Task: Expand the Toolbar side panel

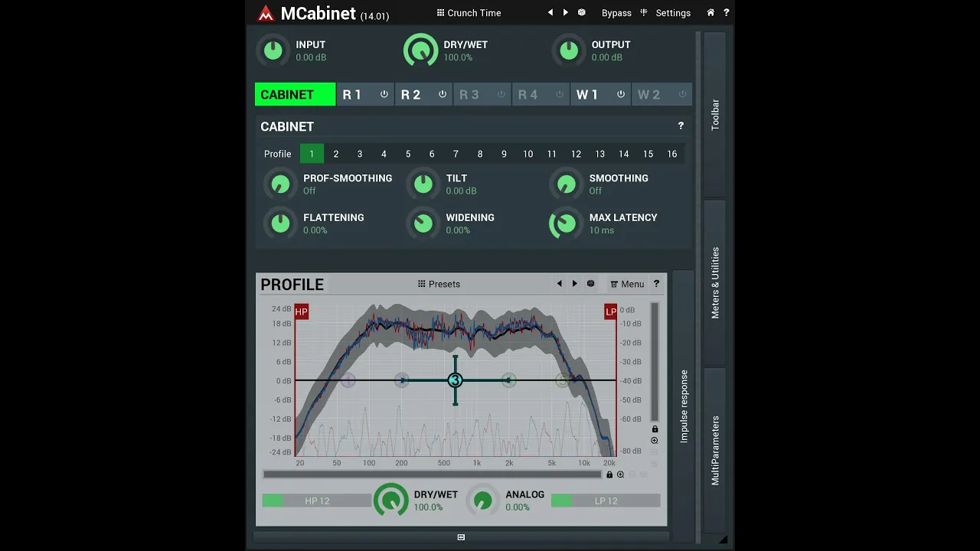Action: tap(715, 115)
